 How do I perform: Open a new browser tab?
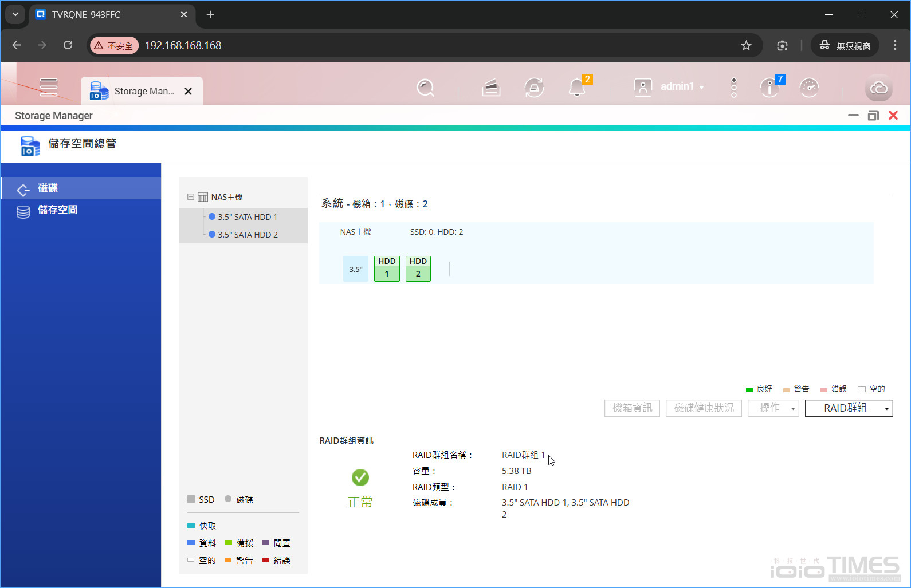pyautogui.click(x=210, y=14)
